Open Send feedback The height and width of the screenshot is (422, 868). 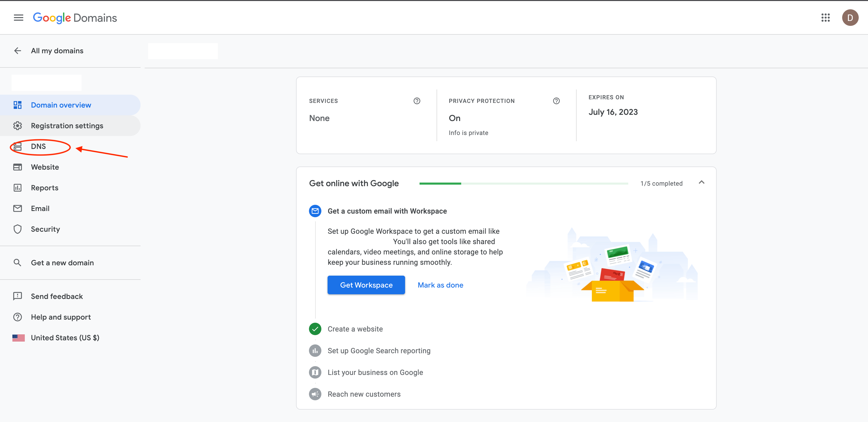click(70, 296)
